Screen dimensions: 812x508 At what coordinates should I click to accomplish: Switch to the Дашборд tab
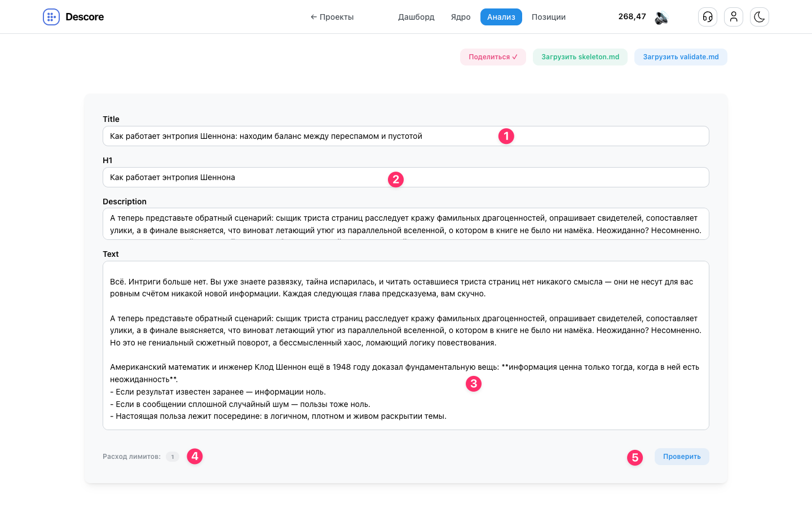click(416, 17)
